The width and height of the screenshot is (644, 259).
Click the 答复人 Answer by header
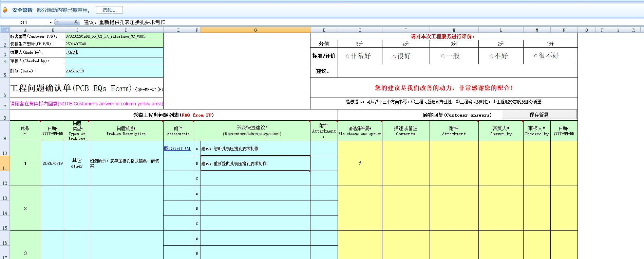coord(501,131)
